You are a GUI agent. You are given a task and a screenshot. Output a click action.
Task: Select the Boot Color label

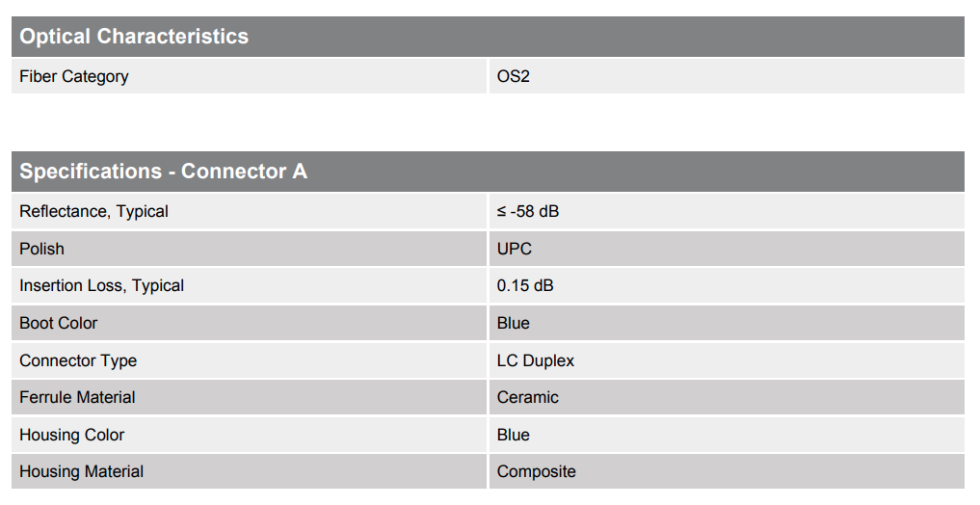58,323
